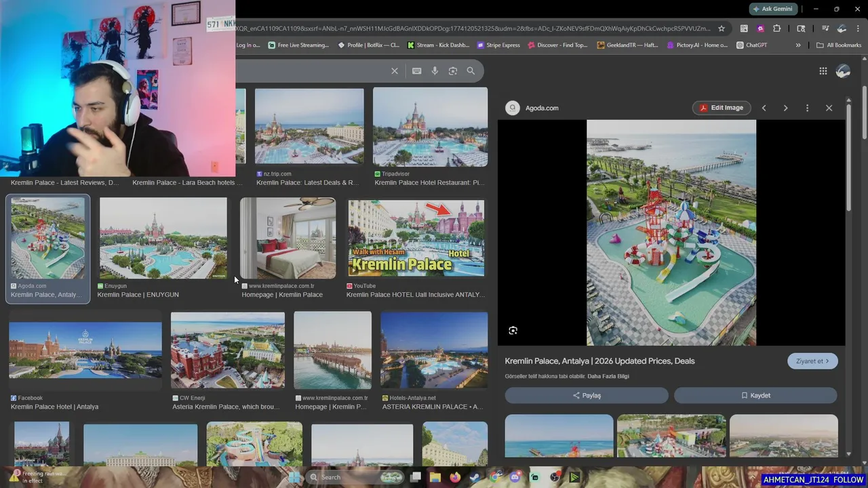Viewport: 868px width, 488px height.
Task: Open Chrome media control icon
Action: point(825,28)
